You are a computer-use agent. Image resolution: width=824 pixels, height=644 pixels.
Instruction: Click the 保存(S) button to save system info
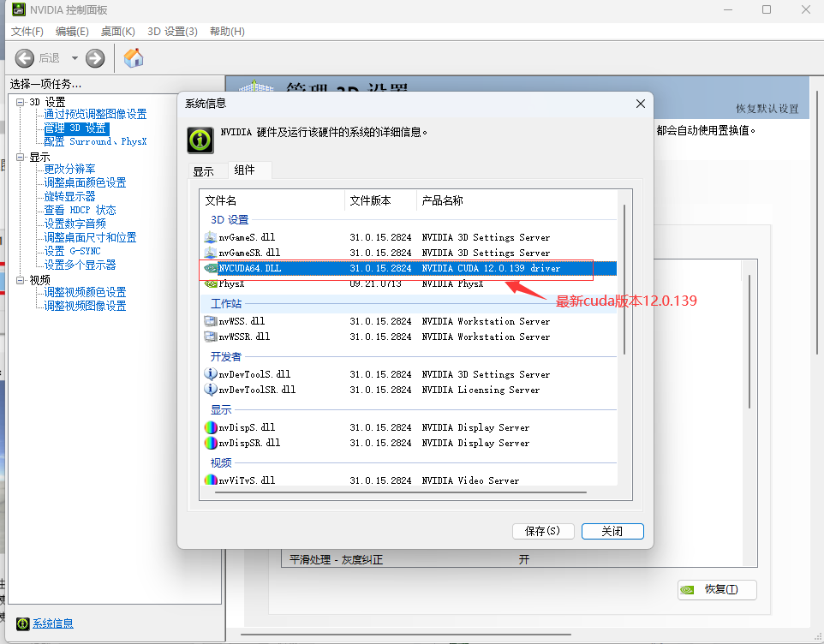(543, 531)
